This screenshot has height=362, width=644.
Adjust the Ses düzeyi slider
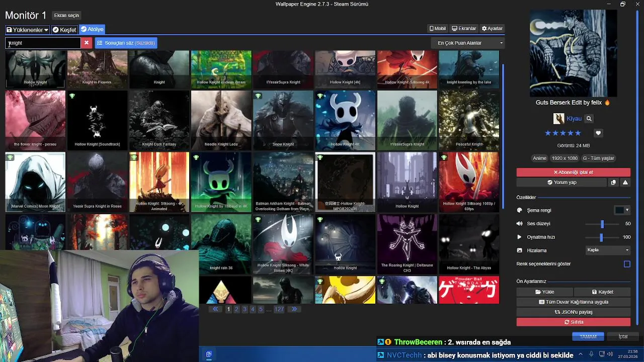(602, 224)
